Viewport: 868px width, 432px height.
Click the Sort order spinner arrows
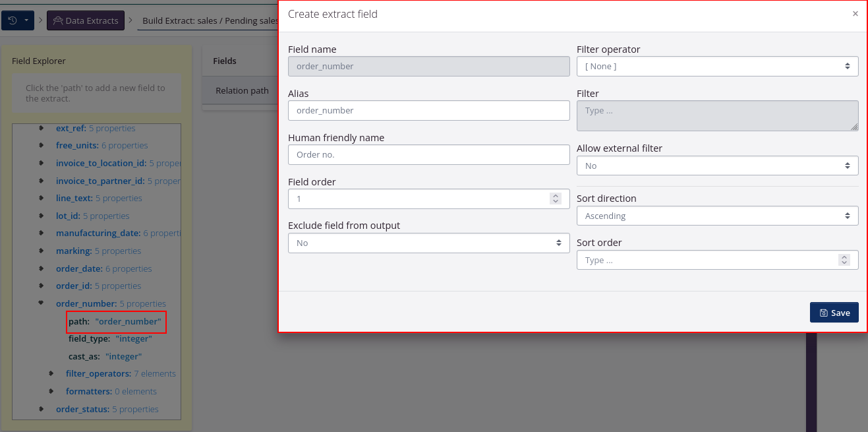point(844,259)
